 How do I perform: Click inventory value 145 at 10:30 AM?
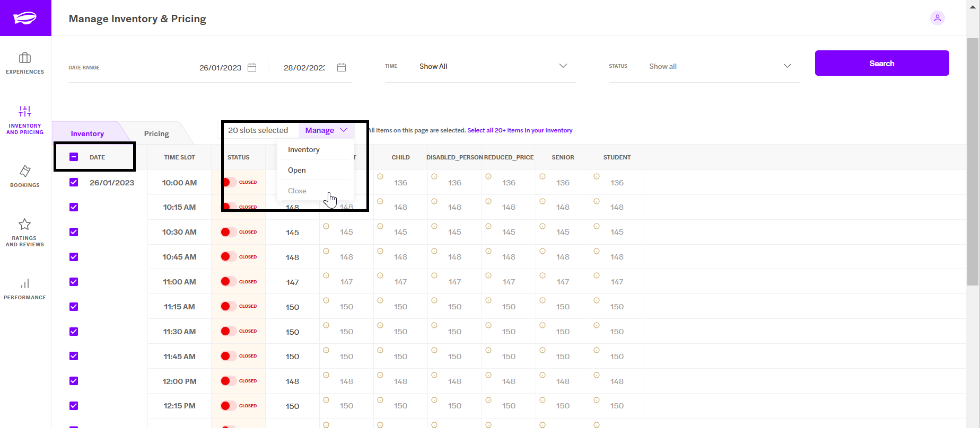coord(292,233)
